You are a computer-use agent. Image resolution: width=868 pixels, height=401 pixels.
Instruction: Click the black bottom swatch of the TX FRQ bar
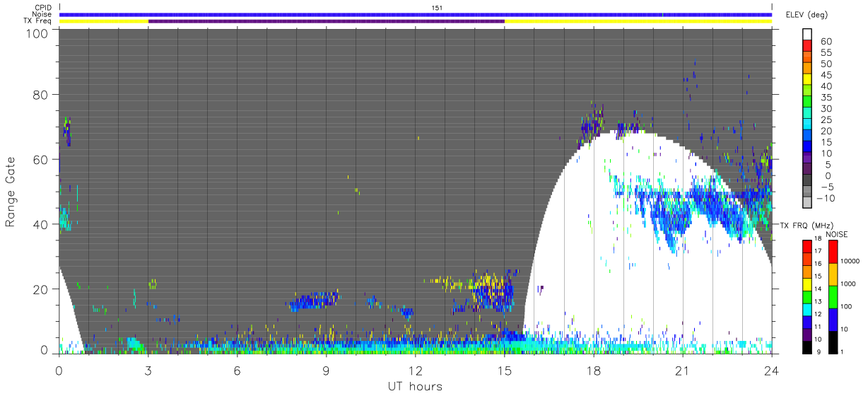[x=807, y=347]
